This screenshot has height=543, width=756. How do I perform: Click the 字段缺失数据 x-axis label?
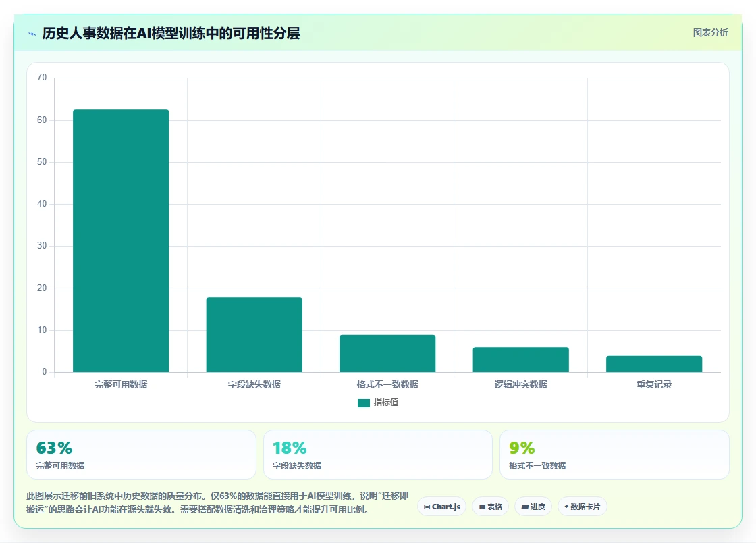[254, 384]
